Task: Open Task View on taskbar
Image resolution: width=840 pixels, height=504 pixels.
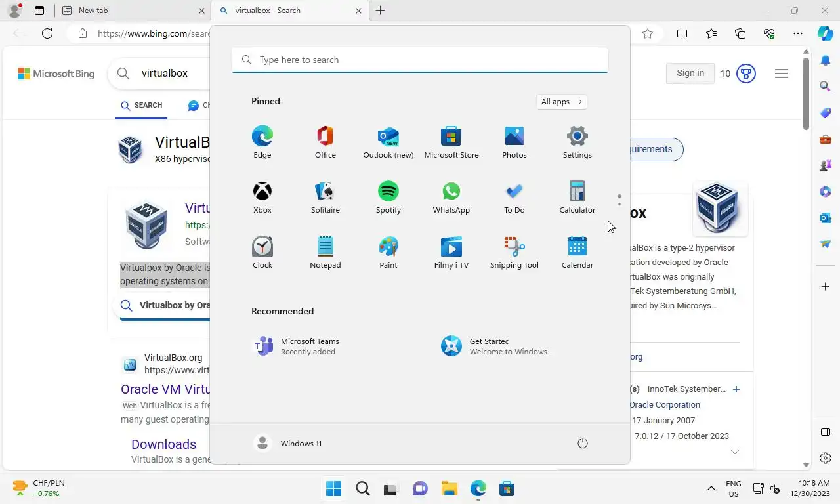Action: 391,488
